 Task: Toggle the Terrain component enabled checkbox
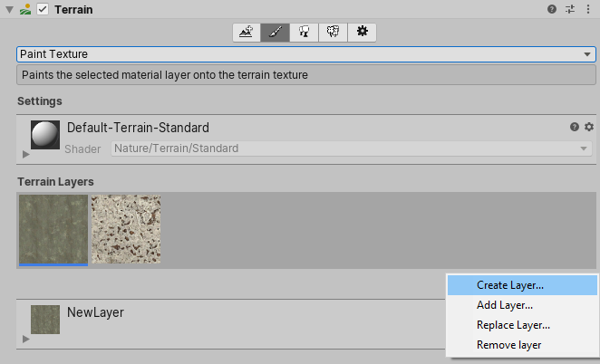(x=42, y=9)
